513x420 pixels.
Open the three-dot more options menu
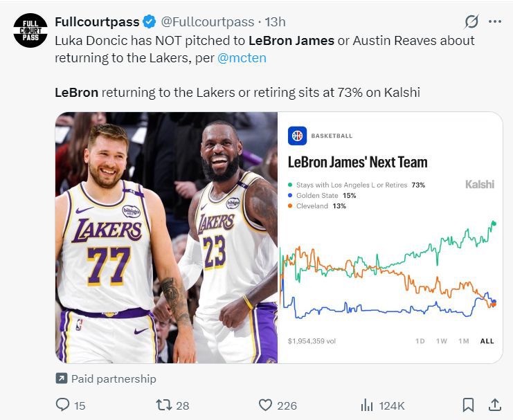(x=495, y=22)
